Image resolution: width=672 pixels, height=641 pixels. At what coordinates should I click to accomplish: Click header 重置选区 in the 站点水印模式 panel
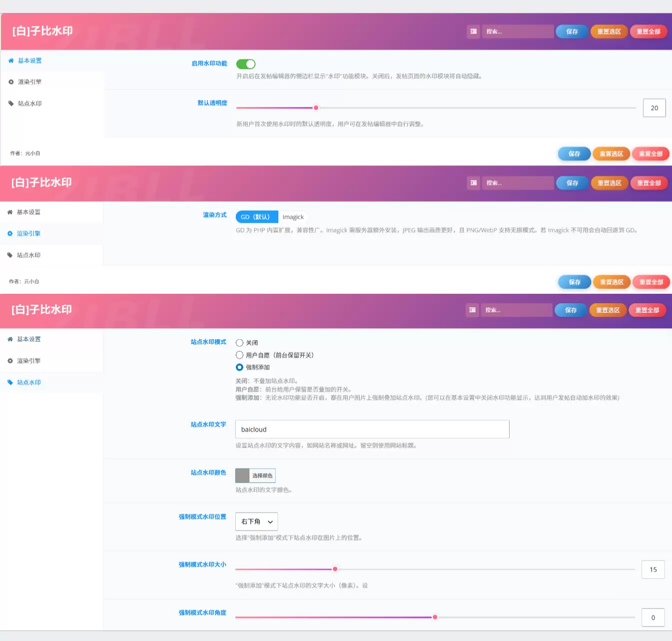coord(608,310)
